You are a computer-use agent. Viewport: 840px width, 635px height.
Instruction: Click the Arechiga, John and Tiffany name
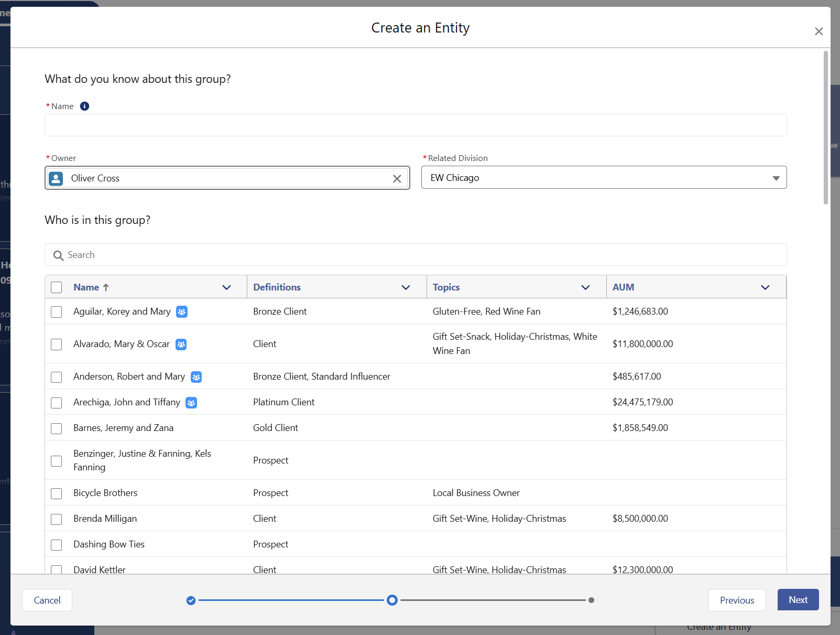(x=127, y=402)
